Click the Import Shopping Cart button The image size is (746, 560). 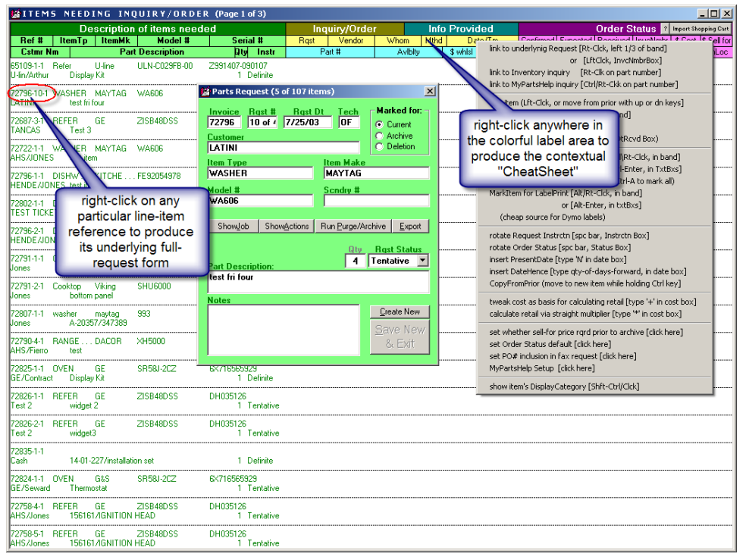(x=701, y=29)
